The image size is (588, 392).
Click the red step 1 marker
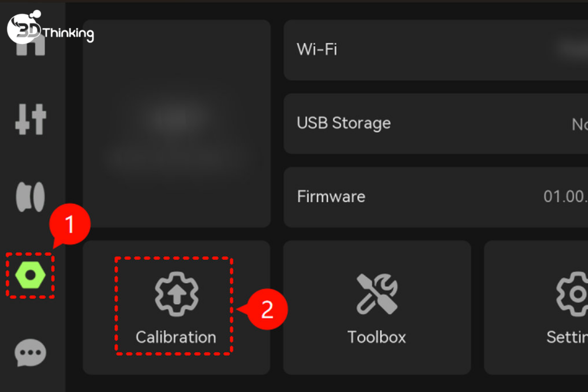(x=70, y=225)
